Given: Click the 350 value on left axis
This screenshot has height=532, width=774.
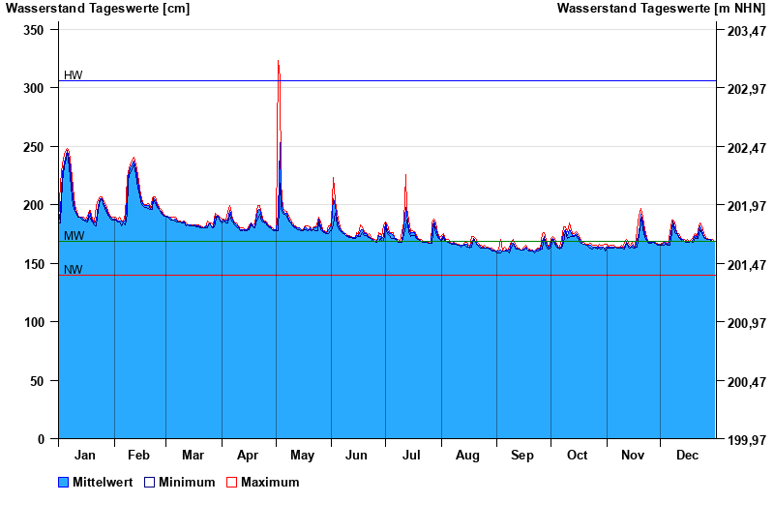Looking at the screenshot, I should (x=34, y=30).
